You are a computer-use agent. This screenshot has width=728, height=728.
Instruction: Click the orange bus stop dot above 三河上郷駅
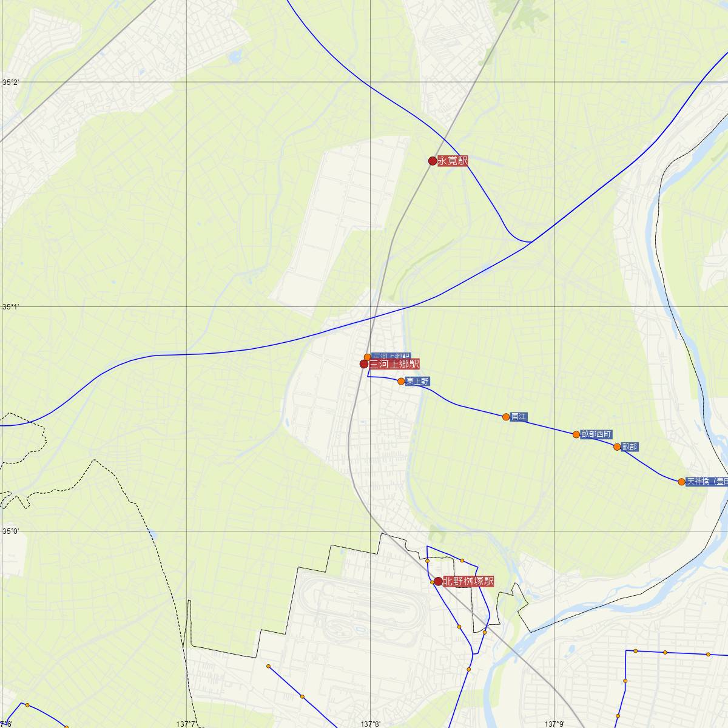click(x=367, y=357)
